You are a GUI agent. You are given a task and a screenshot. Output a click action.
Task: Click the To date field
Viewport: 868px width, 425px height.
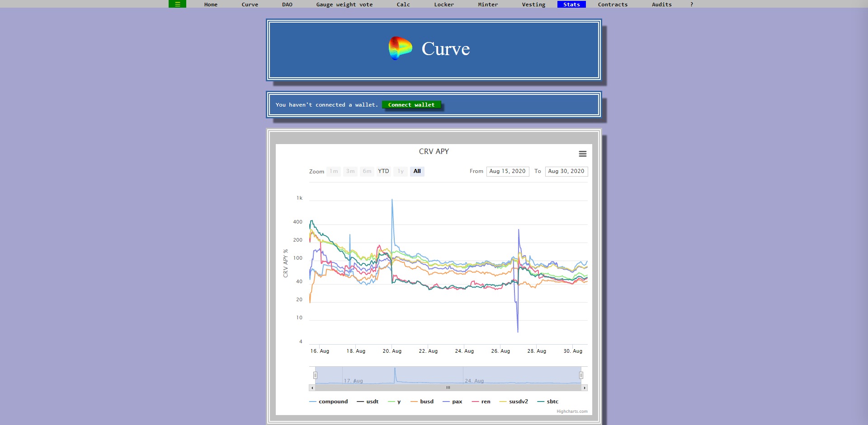pyautogui.click(x=566, y=171)
